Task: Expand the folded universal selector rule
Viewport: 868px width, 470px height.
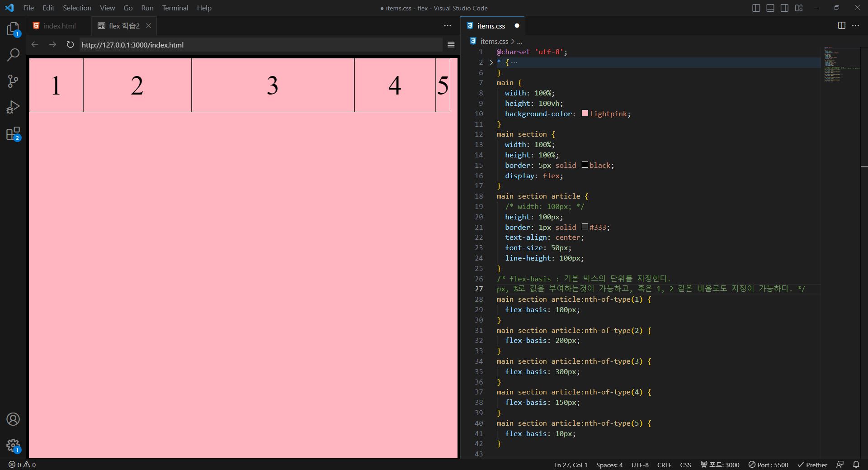Action: 491,62
